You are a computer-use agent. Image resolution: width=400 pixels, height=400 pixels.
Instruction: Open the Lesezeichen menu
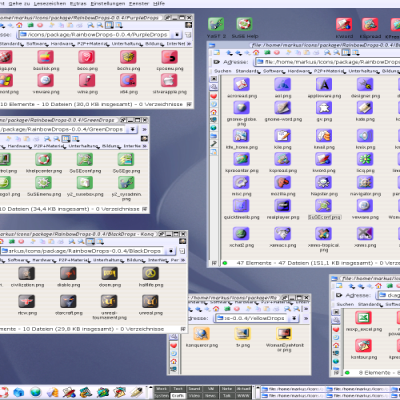pos(51,3)
